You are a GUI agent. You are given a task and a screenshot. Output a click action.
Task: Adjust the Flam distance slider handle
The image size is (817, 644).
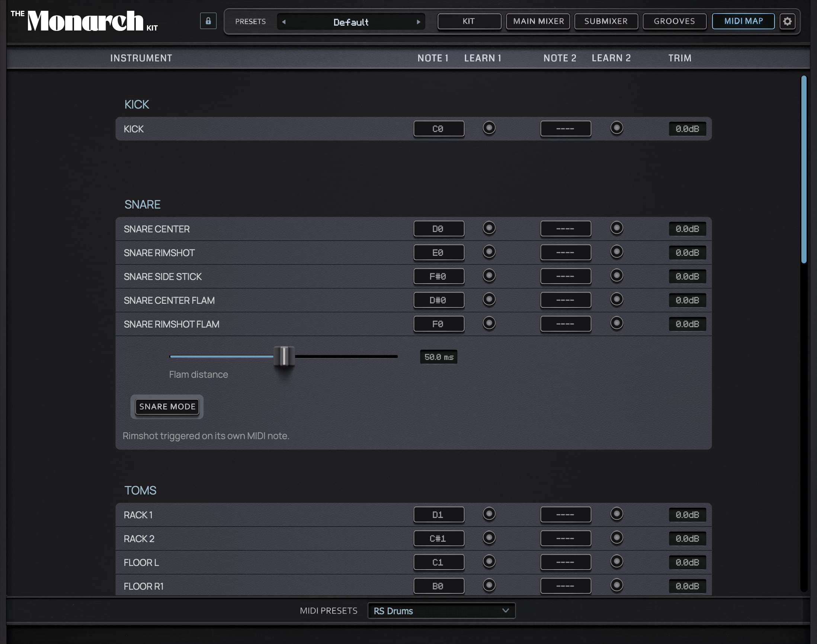[284, 356]
